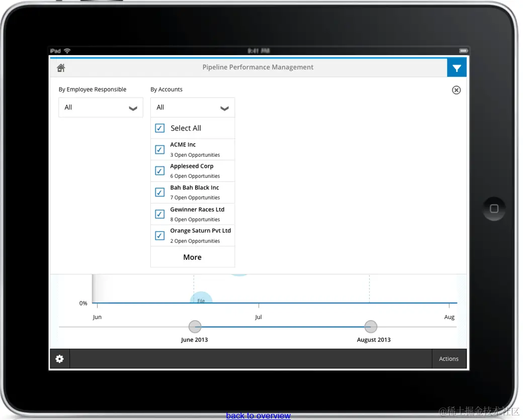This screenshot has height=420, width=523.
Task: Uncheck the Orange Saturn Pvt Ltd account
Action: [160, 236]
